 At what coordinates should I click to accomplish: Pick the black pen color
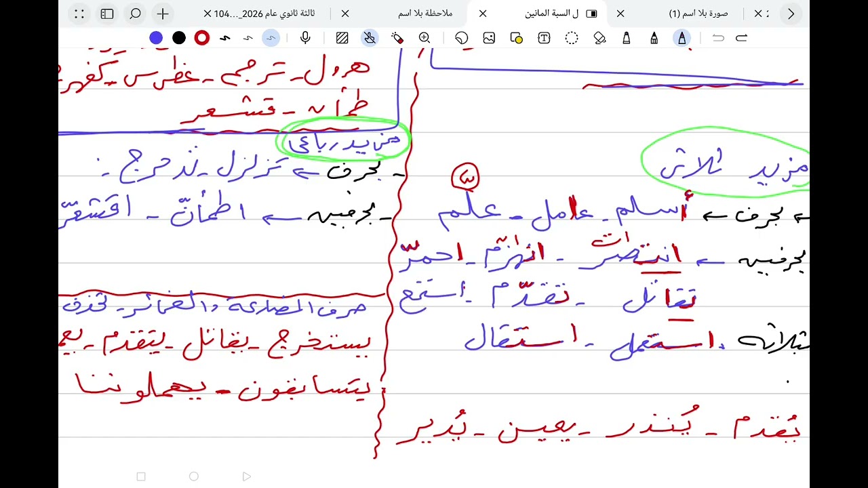tap(179, 38)
